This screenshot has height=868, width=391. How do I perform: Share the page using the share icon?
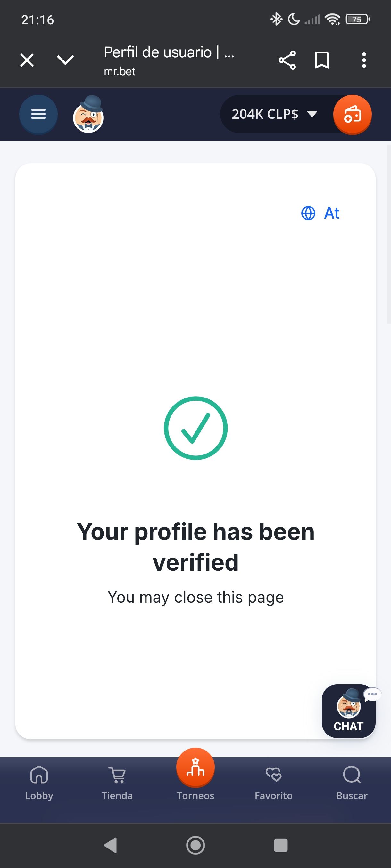click(x=287, y=60)
